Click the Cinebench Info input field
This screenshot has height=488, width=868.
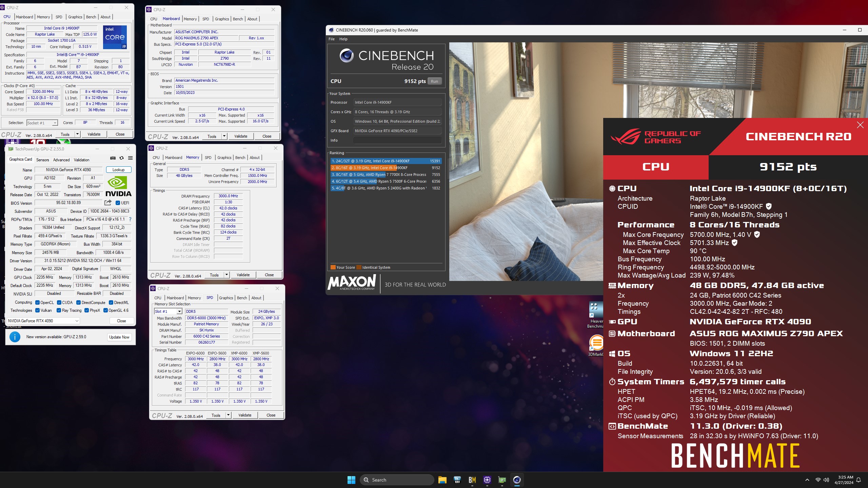click(x=397, y=140)
